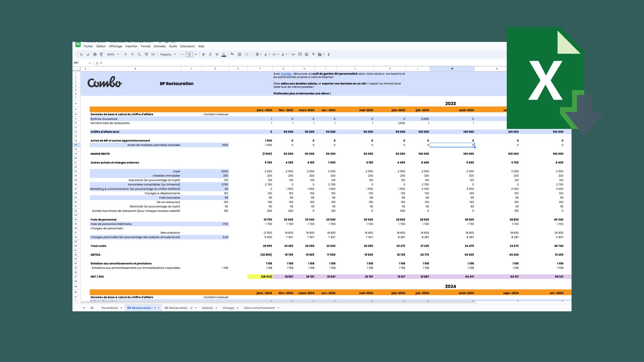Open the Données menu
Image resolution: width=644 pixels, height=362 pixels.
click(x=160, y=46)
